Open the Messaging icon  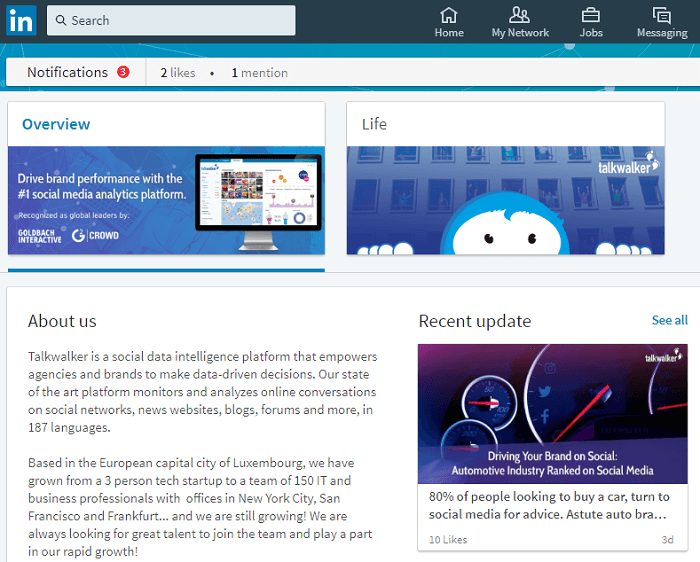coord(662,15)
